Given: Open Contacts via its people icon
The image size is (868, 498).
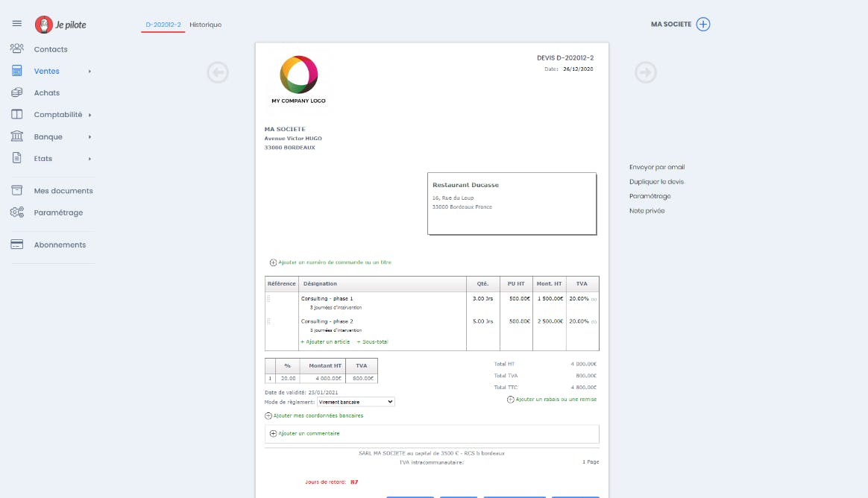Looking at the screenshot, I should (17, 49).
